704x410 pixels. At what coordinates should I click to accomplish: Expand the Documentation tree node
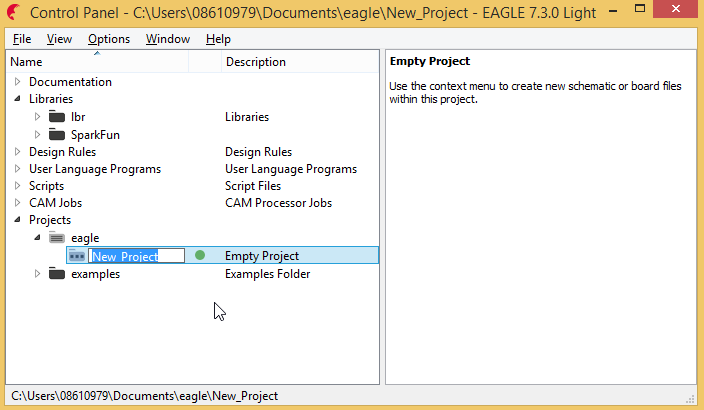coord(17,82)
